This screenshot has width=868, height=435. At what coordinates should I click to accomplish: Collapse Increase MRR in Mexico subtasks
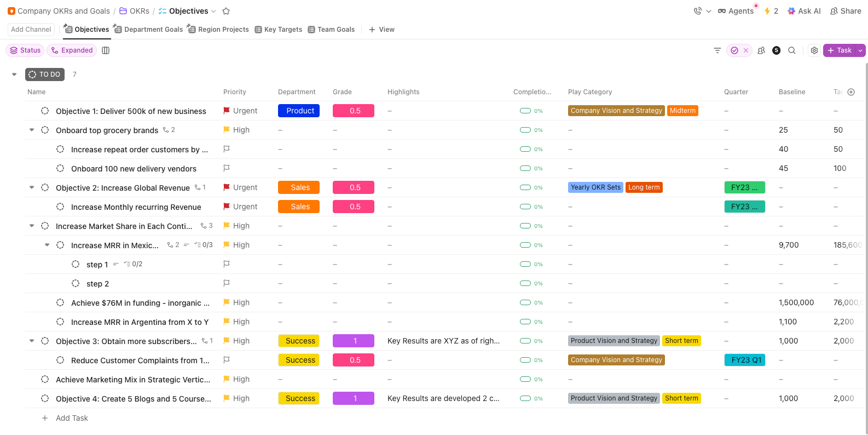point(47,245)
